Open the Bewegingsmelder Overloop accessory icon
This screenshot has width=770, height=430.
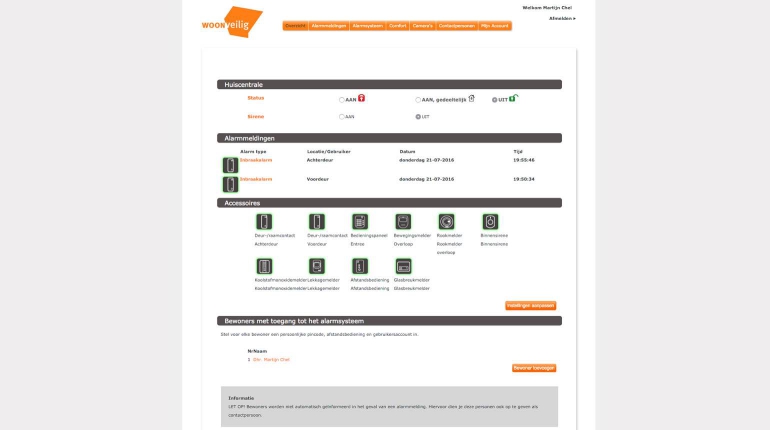click(x=403, y=222)
